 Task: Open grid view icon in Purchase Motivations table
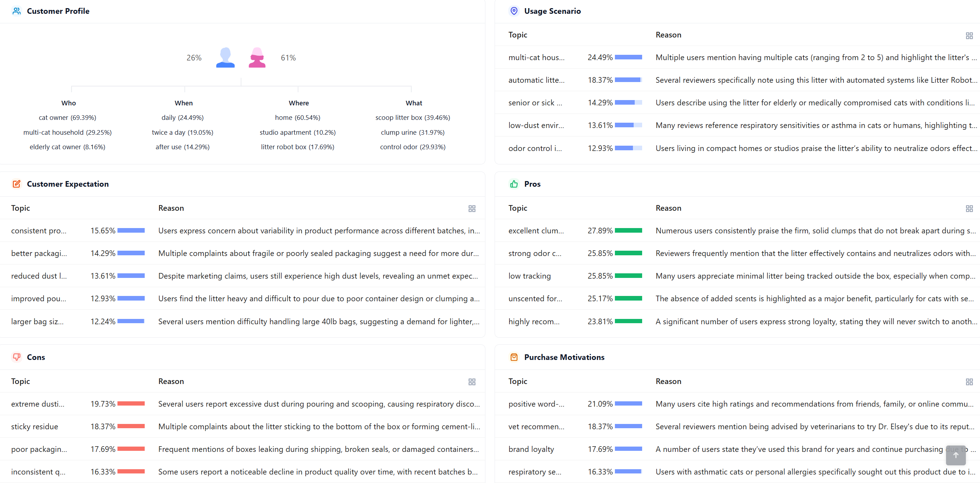pos(969,382)
